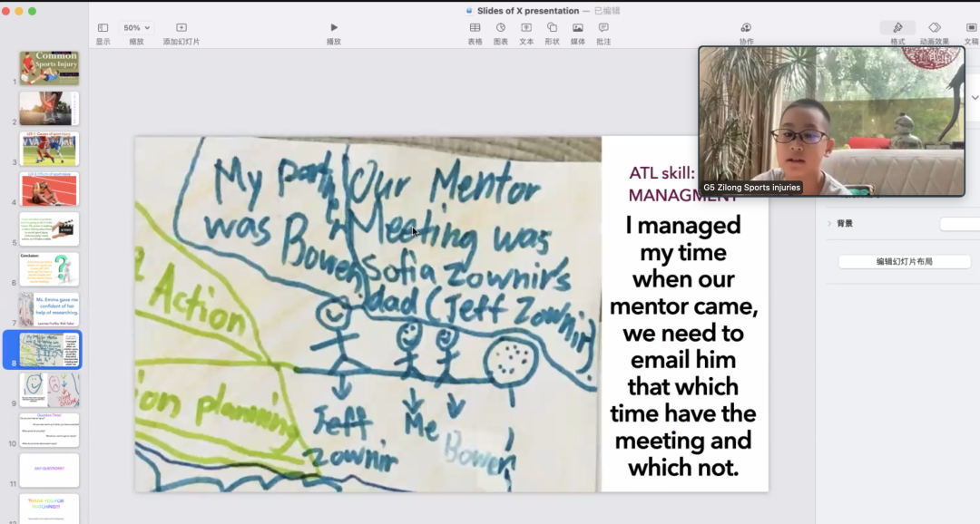Click the Media (媒体) icon
The width and height of the screenshot is (980, 524).
click(x=578, y=28)
